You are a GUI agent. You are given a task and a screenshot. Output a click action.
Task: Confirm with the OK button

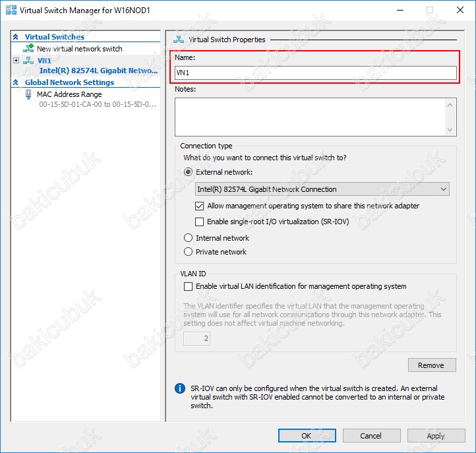307,436
